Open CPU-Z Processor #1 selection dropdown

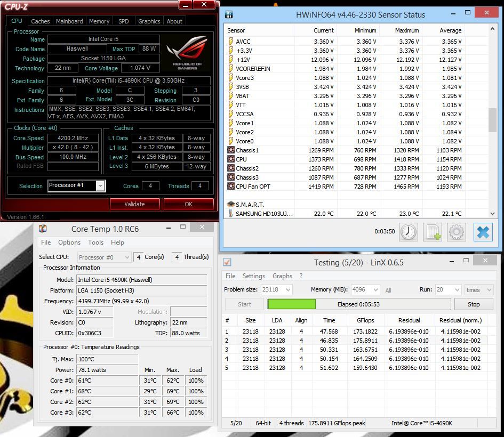coord(100,185)
